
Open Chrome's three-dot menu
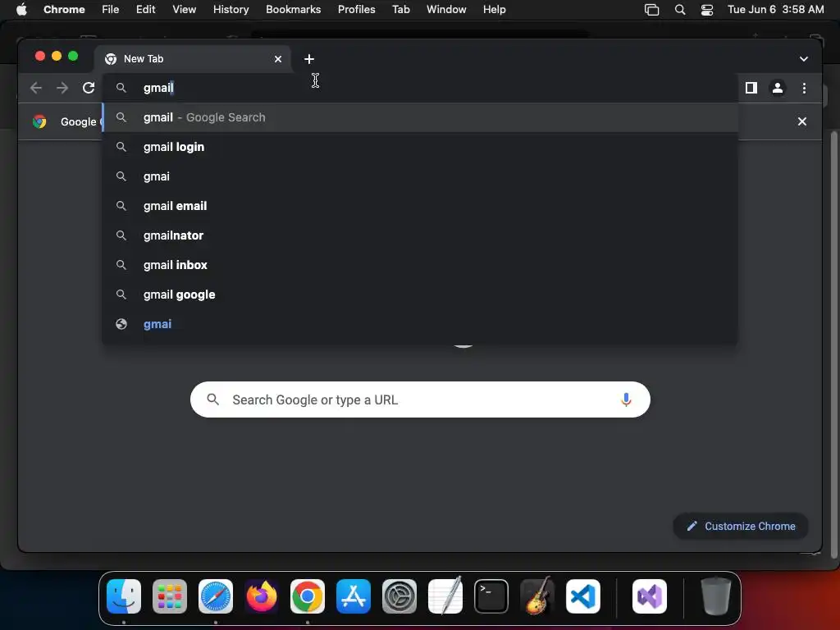(x=804, y=88)
